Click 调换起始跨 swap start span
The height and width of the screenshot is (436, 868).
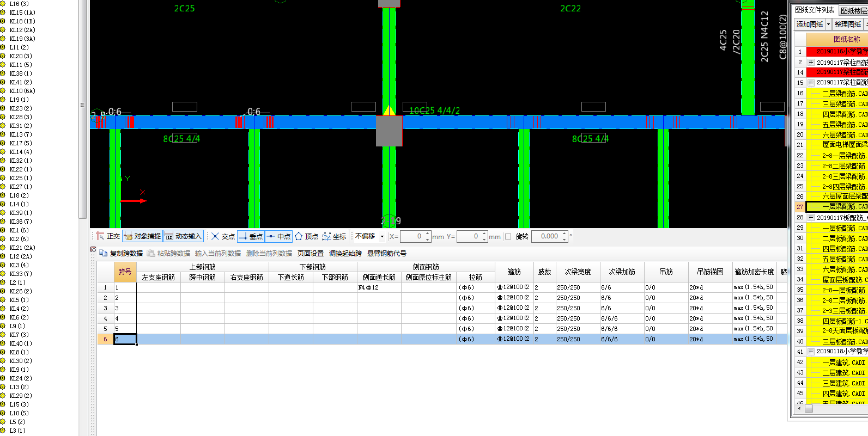pyautogui.click(x=345, y=253)
